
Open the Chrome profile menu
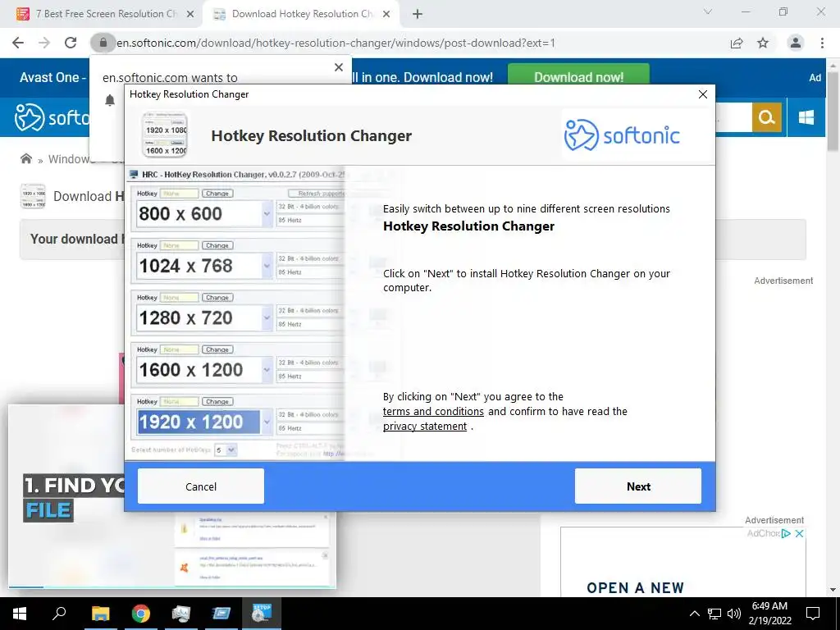pyautogui.click(x=796, y=43)
